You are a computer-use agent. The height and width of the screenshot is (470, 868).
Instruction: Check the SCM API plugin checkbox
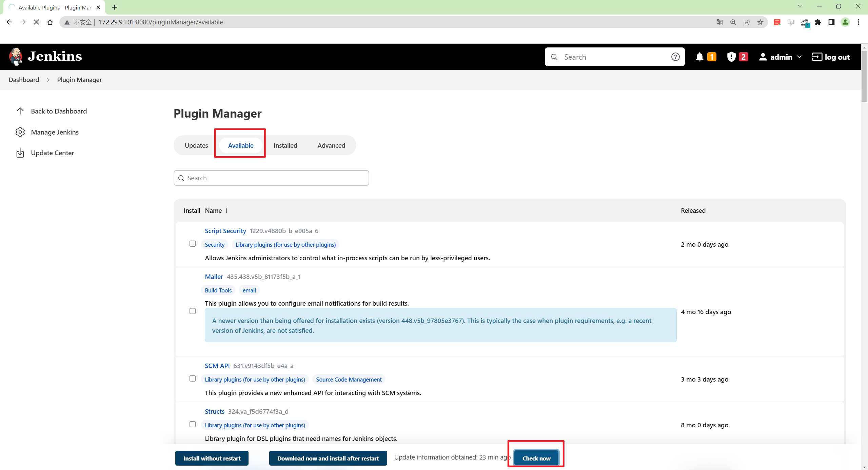click(x=193, y=379)
